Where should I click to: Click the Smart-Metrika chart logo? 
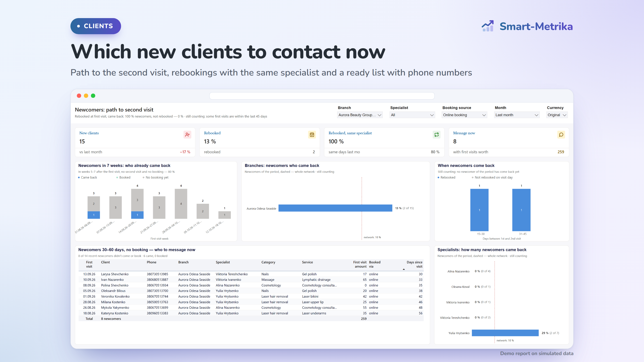pos(487,26)
